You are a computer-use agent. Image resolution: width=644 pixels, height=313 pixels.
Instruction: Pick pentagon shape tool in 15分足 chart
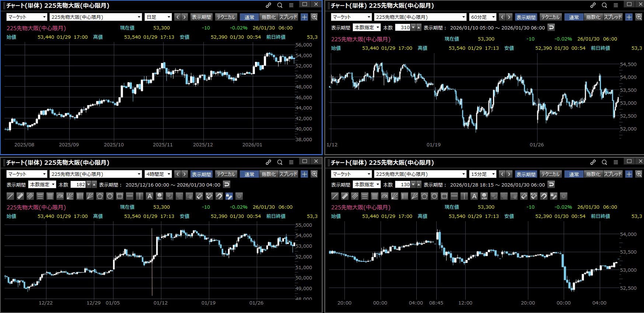tap(424, 196)
